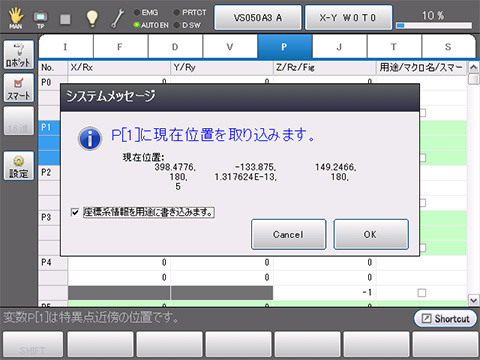Toggle the coordinate info write checkbox
This screenshot has width=480, height=360.
click(x=75, y=212)
